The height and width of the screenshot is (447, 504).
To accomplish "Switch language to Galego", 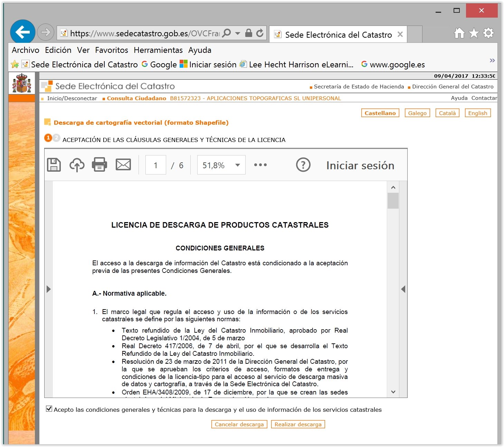I will [x=417, y=113].
